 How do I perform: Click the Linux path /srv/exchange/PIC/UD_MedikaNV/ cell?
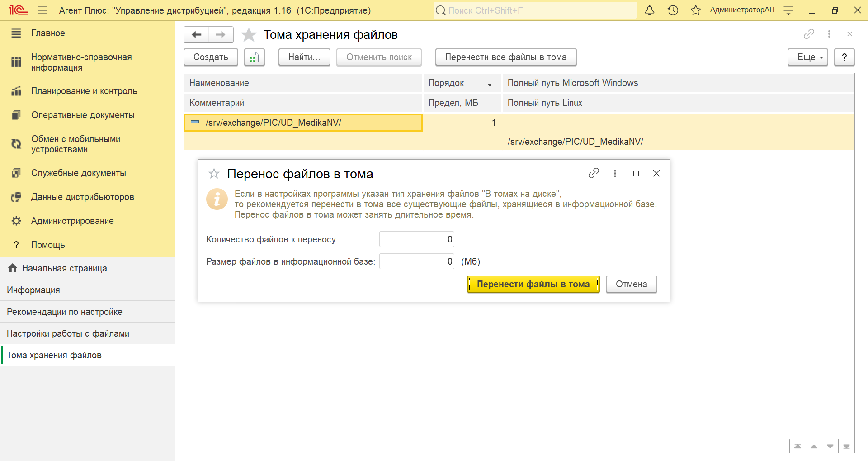pos(678,142)
